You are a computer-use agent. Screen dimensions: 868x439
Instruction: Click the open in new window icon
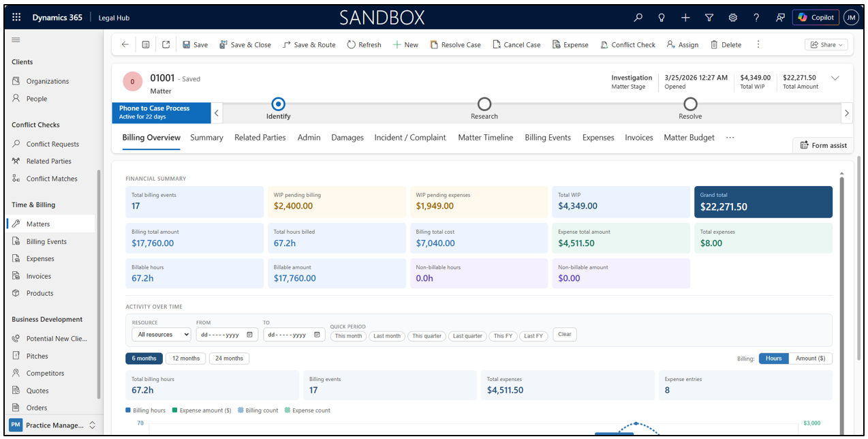click(x=166, y=44)
